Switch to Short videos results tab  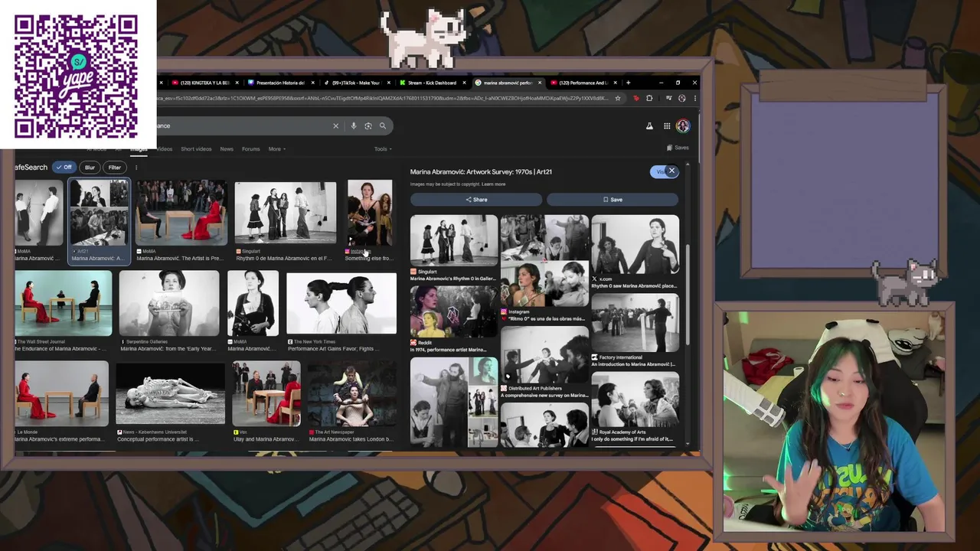pos(196,149)
